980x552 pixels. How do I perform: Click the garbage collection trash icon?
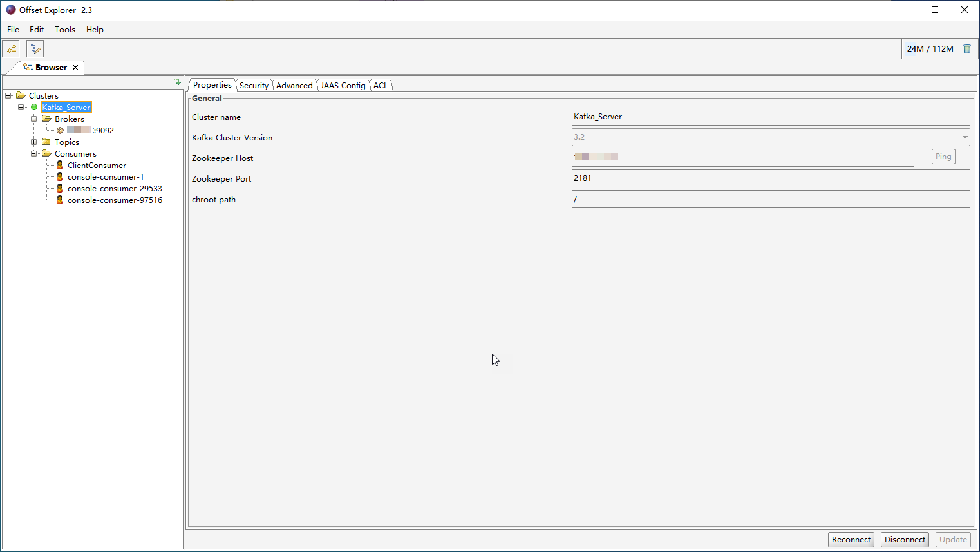[x=966, y=49]
